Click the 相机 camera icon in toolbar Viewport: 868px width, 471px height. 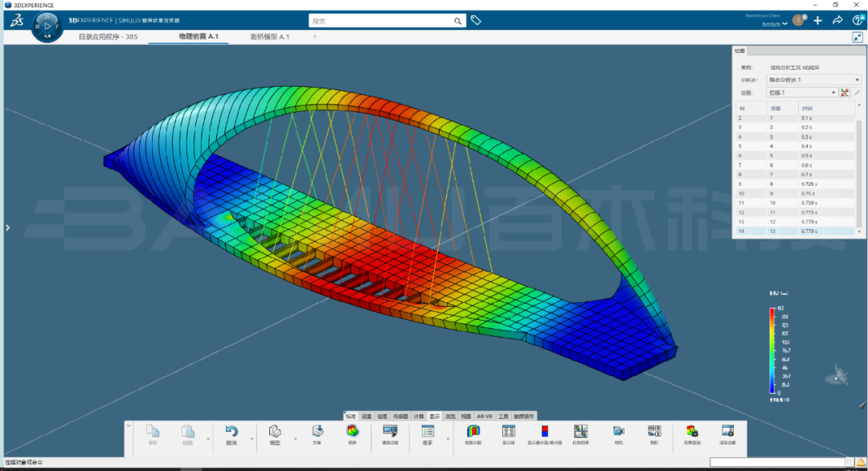point(618,432)
